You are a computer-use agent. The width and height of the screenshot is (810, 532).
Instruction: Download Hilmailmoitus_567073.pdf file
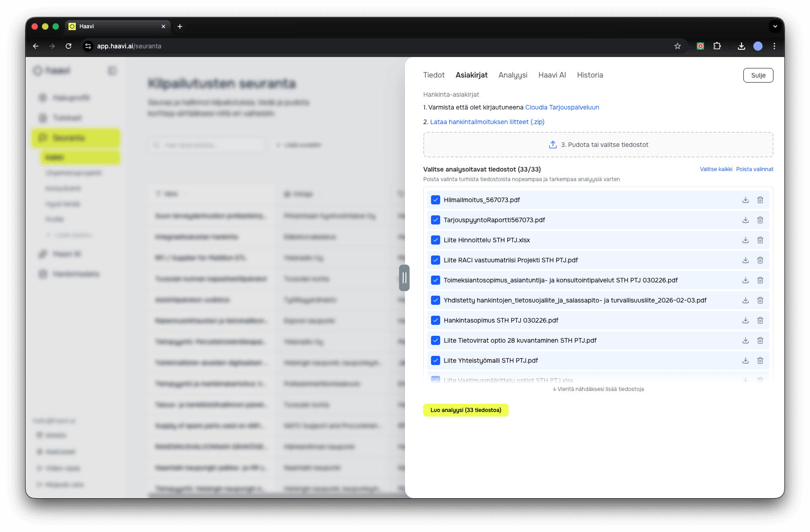[x=745, y=200]
